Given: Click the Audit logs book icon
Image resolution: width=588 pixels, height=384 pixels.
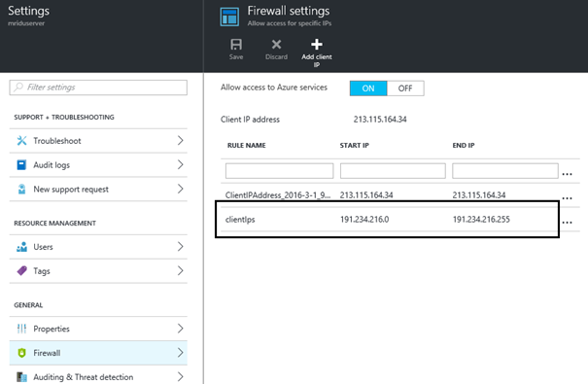Looking at the screenshot, I should [x=21, y=165].
